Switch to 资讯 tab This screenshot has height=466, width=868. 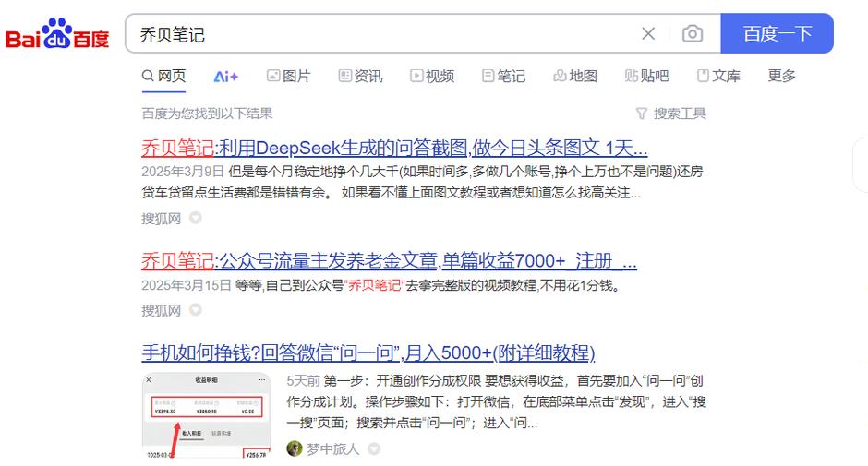pyautogui.click(x=360, y=76)
